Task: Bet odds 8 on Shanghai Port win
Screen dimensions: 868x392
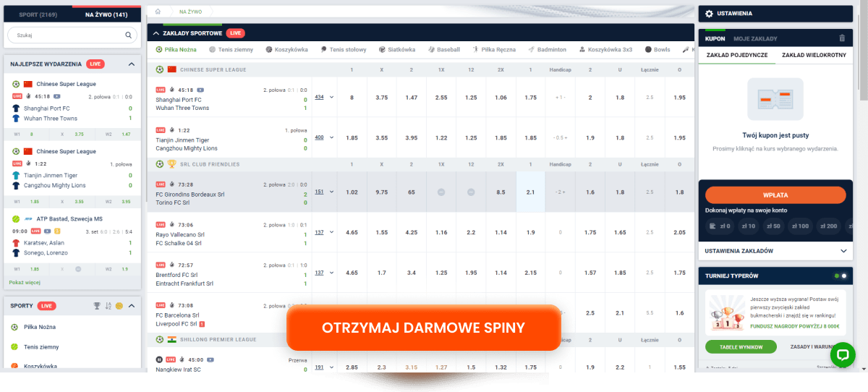Action: pyautogui.click(x=352, y=97)
